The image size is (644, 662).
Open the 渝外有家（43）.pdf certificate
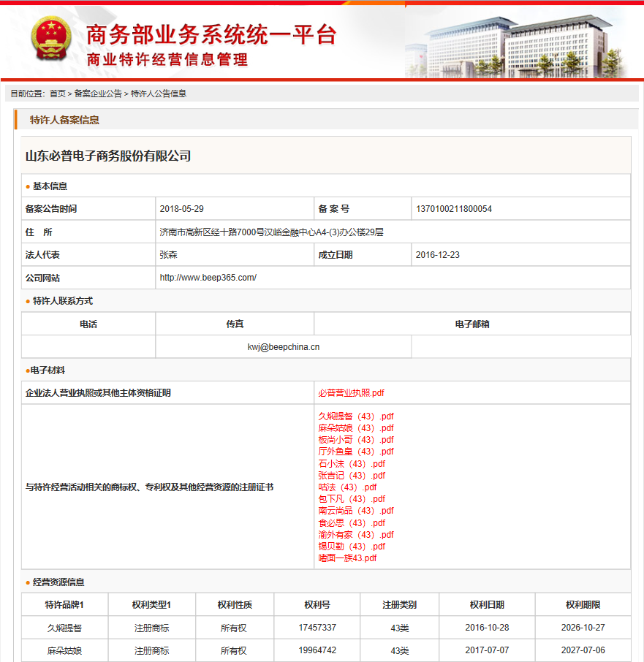pos(356,535)
